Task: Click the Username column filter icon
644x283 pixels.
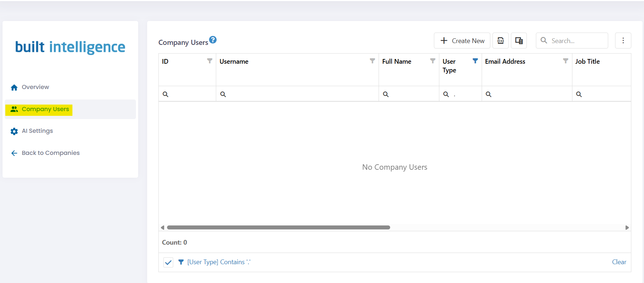Action: click(x=372, y=61)
